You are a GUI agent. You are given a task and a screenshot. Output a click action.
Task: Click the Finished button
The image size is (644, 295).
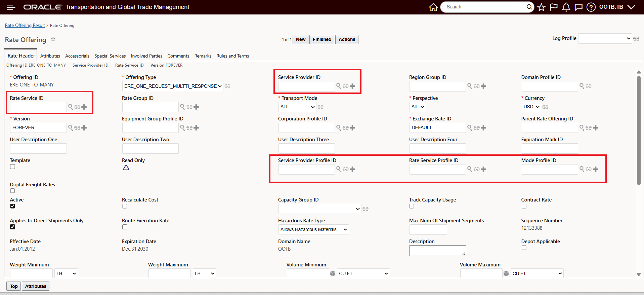point(322,39)
